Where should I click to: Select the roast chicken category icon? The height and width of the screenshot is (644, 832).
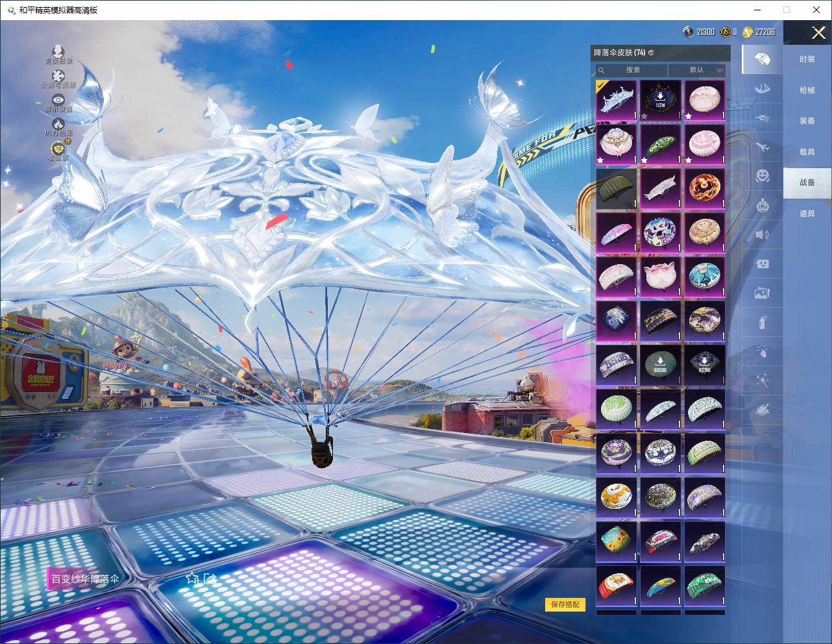coord(763,410)
